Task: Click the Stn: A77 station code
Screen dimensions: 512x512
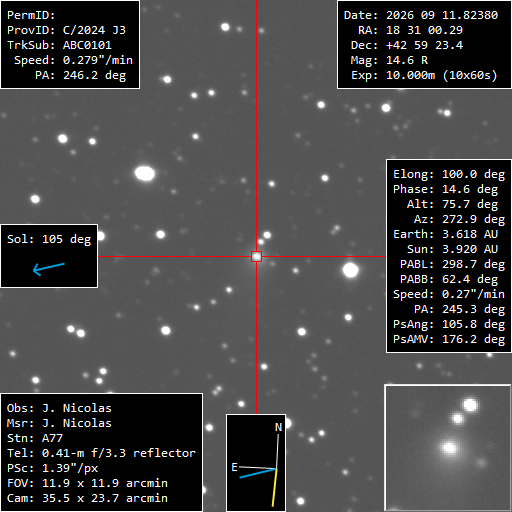Action: (x=35, y=438)
